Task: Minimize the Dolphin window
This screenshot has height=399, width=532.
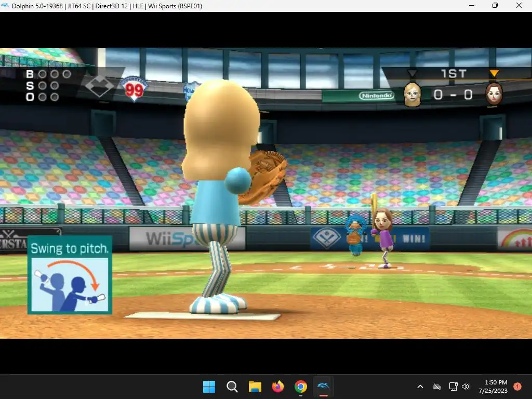Action: [472, 5]
